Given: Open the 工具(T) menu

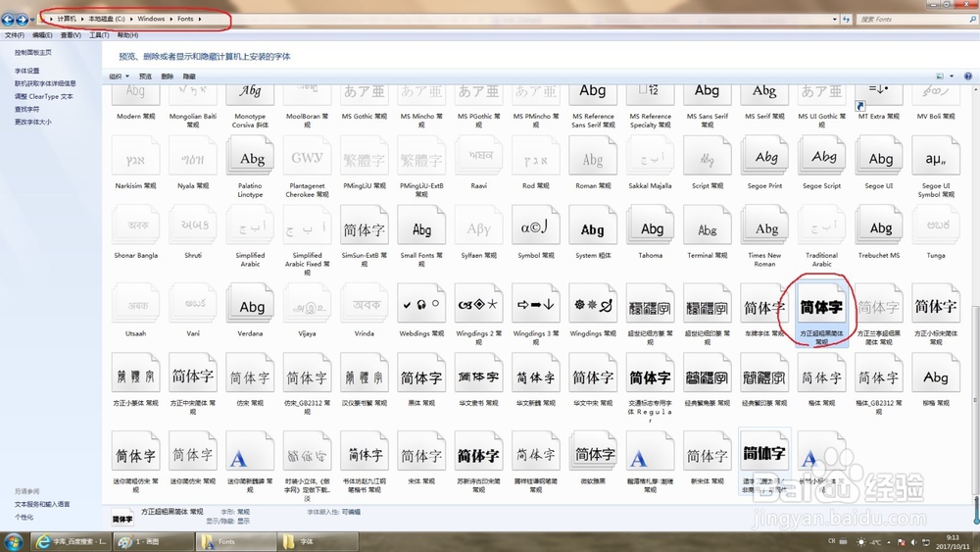Looking at the screenshot, I should (99, 35).
